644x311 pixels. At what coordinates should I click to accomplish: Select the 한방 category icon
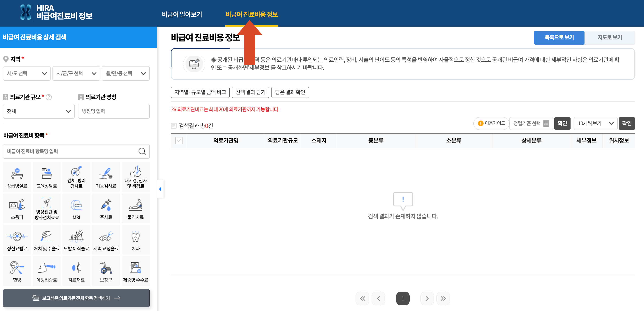point(17,270)
